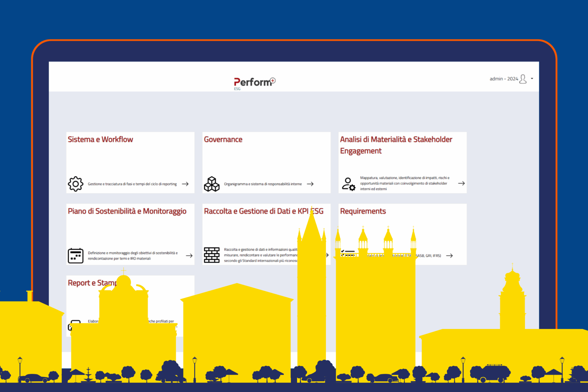The image size is (588, 392).
Task: Open the Sistema e Workflow title
Action: (100, 140)
